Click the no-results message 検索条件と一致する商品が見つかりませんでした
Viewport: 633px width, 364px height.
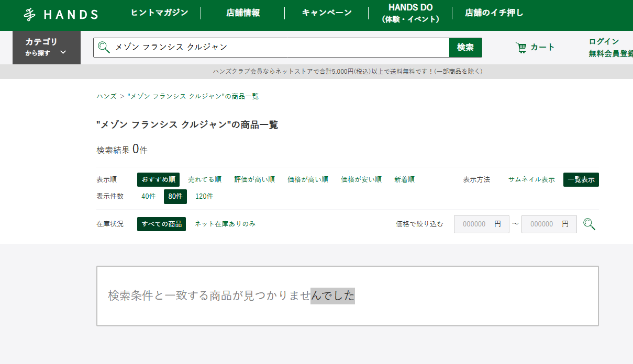[x=231, y=295]
